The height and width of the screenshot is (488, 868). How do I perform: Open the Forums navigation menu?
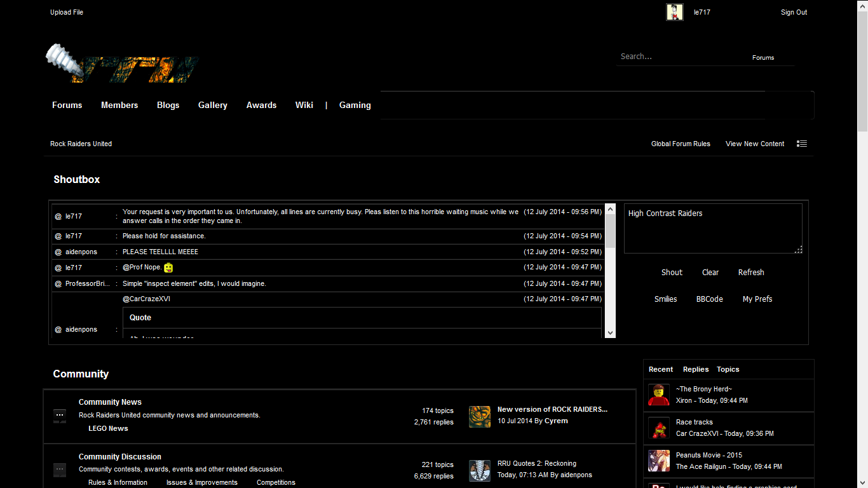tap(67, 105)
